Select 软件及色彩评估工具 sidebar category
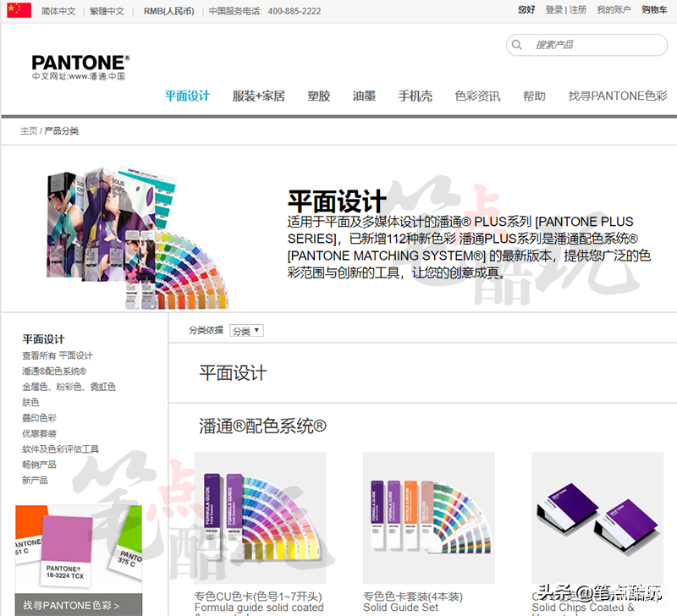 click(x=60, y=449)
